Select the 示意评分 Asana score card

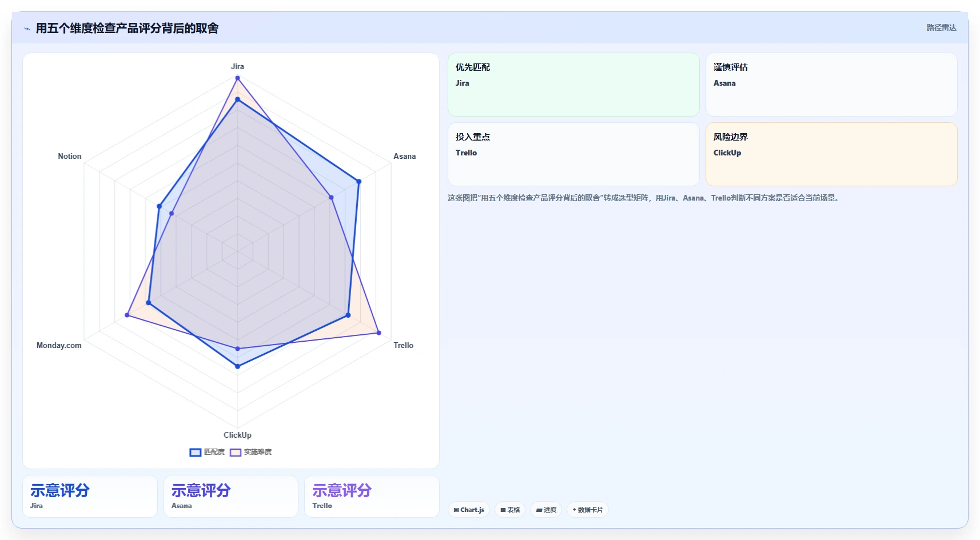231,496
